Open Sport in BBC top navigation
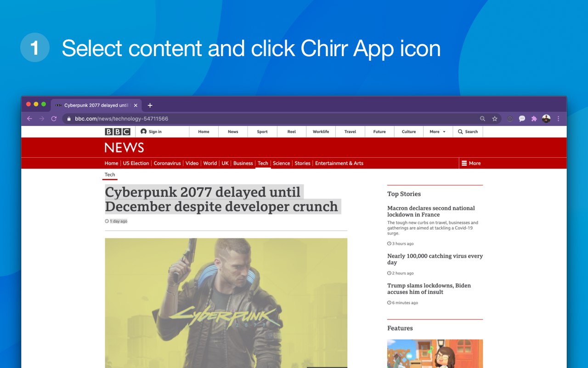This screenshot has height=368, width=588. click(x=262, y=132)
